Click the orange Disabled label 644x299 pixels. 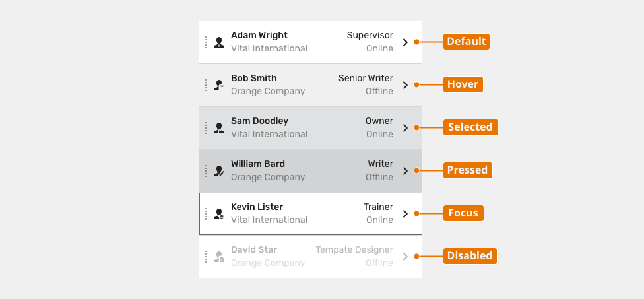[470, 256]
